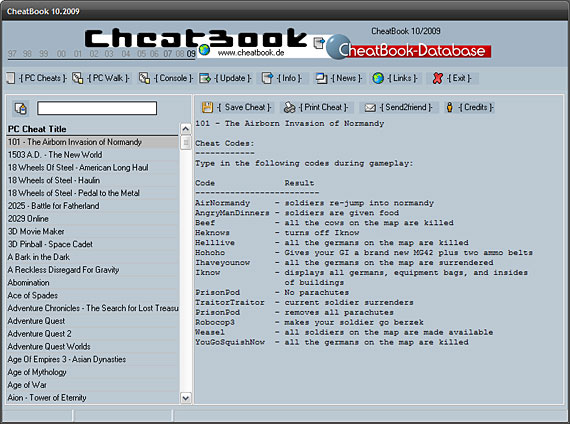This screenshot has height=424, width=570.
Task: Select '101 - The Airborn Invasion of Normandy' entry
Action: [x=92, y=142]
